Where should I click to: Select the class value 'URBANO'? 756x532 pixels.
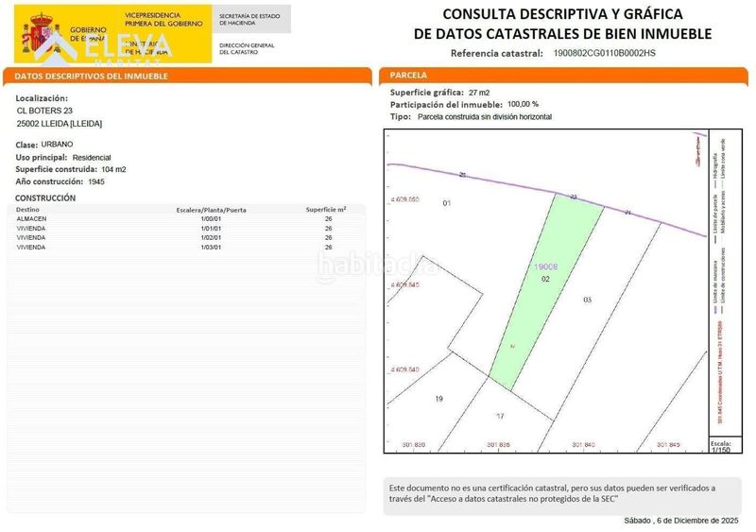click(x=57, y=145)
